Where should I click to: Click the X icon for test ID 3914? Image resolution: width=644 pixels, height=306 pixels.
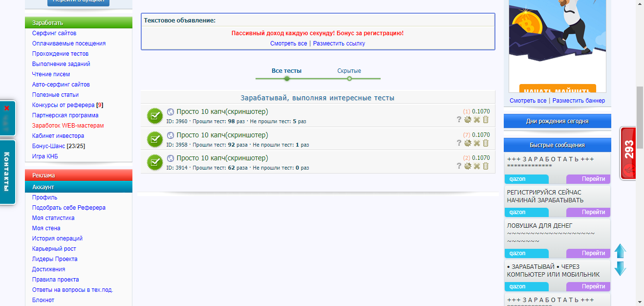tap(477, 166)
